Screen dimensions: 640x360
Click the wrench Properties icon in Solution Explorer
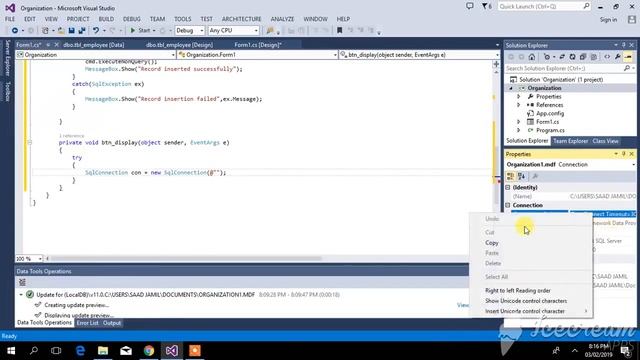[x=618, y=57]
